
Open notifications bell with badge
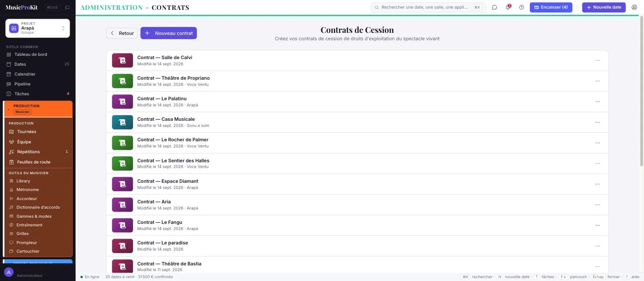(x=508, y=7)
